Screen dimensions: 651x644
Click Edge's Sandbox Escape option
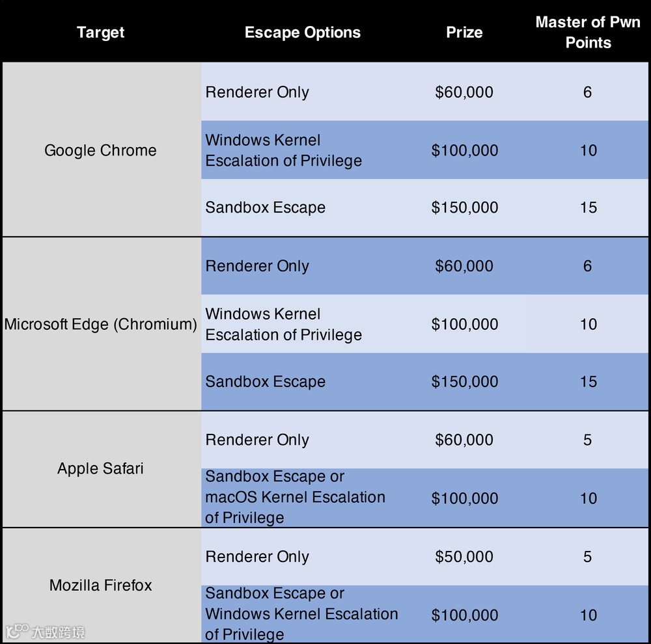pos(266,382)
